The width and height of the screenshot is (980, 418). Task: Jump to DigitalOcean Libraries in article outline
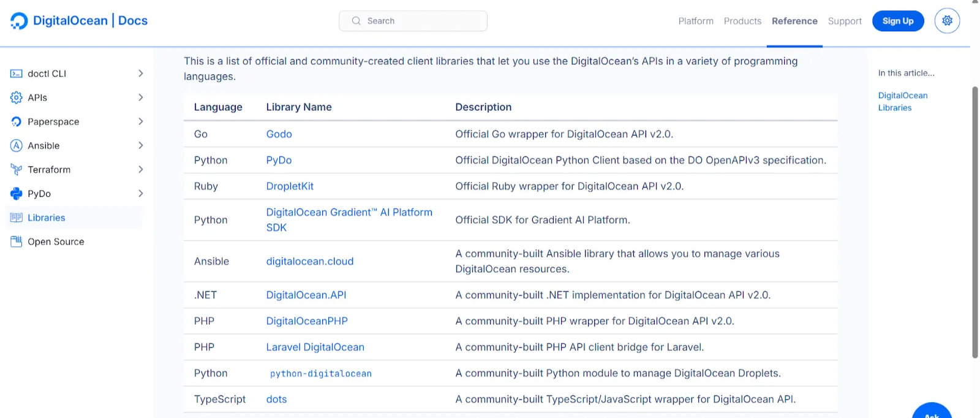903,102
